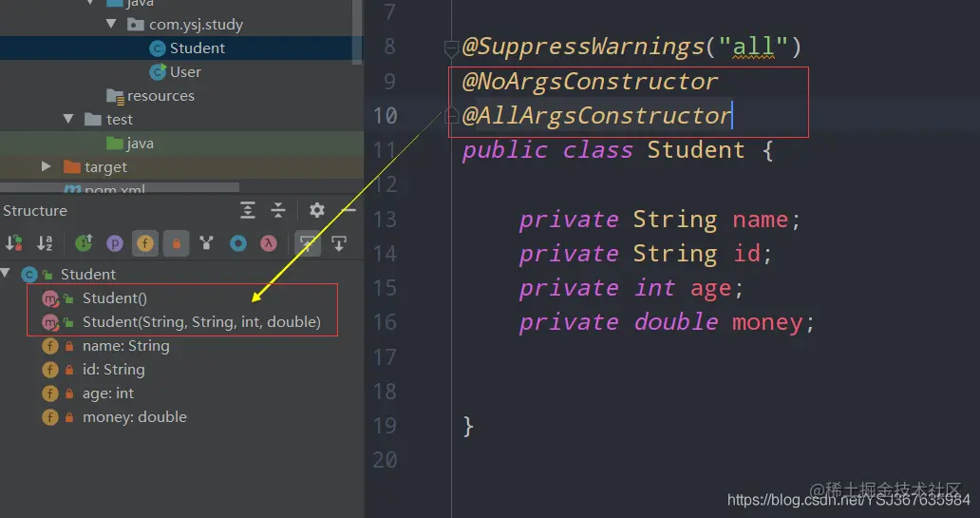Click com.ysj.study package folder icon
Viewport: 980px width, 518px height.
[136, 25]
